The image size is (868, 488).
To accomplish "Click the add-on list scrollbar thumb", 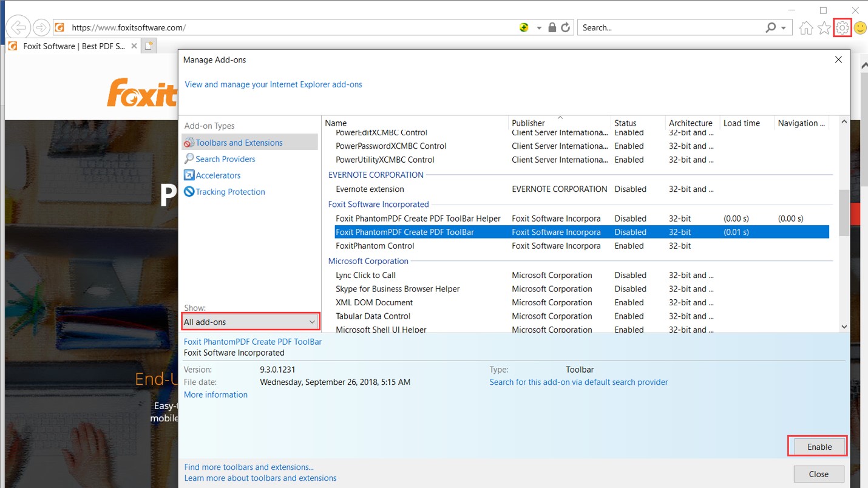I will click(x=844, y=212).
